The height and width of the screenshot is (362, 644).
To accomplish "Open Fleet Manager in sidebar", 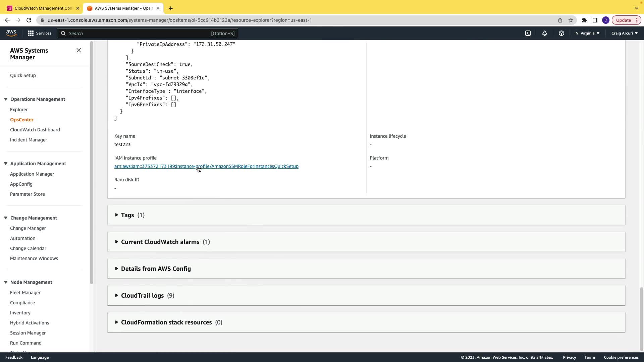I will [25, 293].
